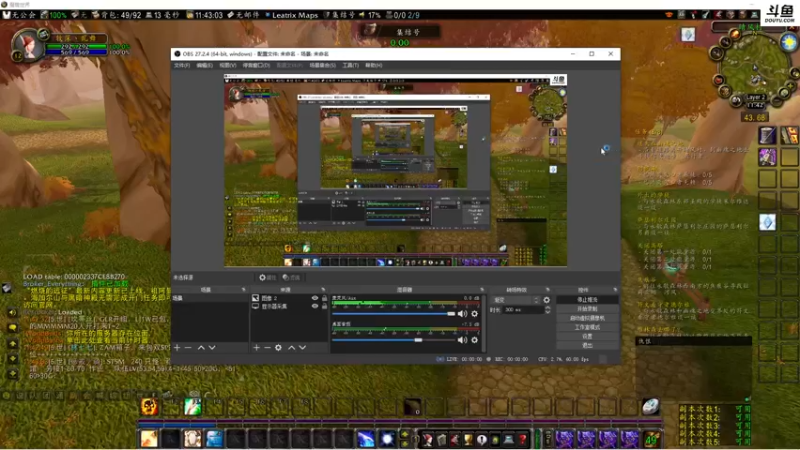
Task: Click the 停止推流 stop streaming button
Action: pos(587,300)
